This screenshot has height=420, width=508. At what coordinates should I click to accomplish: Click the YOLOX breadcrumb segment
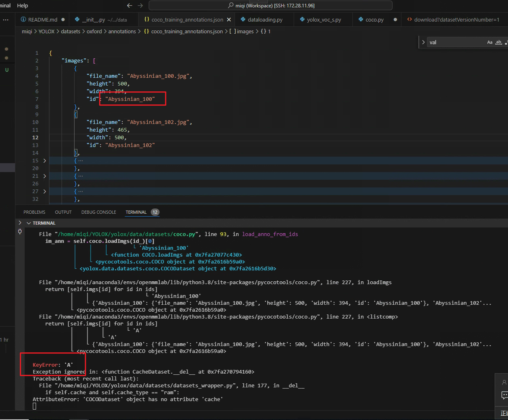tap(46, 31)
